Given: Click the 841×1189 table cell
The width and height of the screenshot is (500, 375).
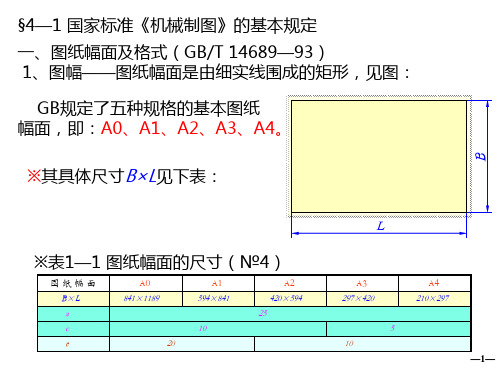Looking at the screenshot, I should 146,299.
